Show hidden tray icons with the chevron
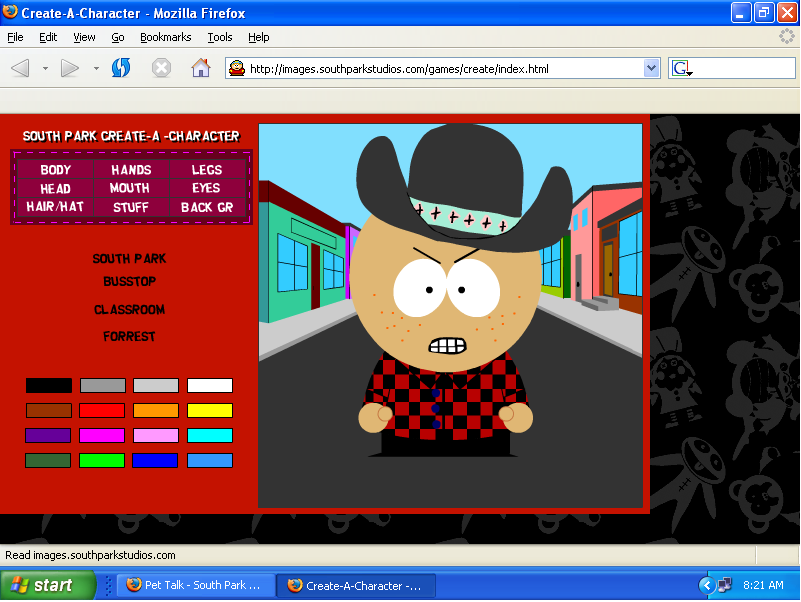801x602 pixels. tap(706, 585)
